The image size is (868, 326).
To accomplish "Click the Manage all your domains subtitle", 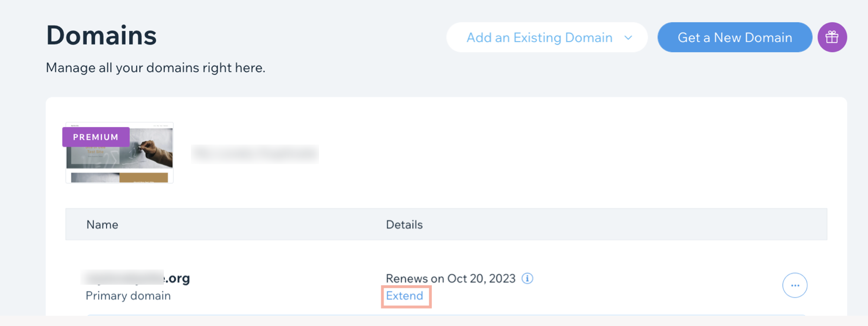I will point(156,68).
